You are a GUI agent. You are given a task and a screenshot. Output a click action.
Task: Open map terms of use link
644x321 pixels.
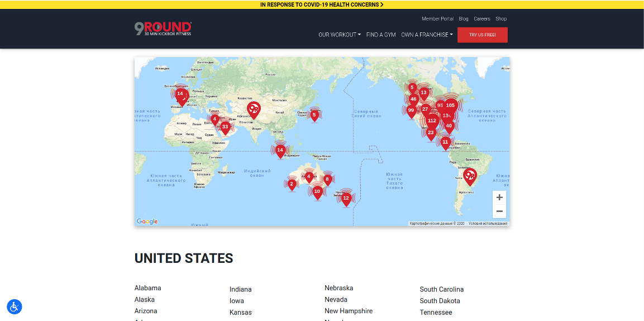point(488,224)
